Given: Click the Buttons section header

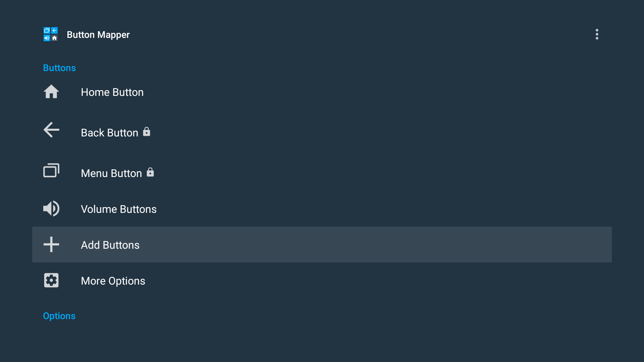Looking at the screenshot, I should [x=59, y=68].
